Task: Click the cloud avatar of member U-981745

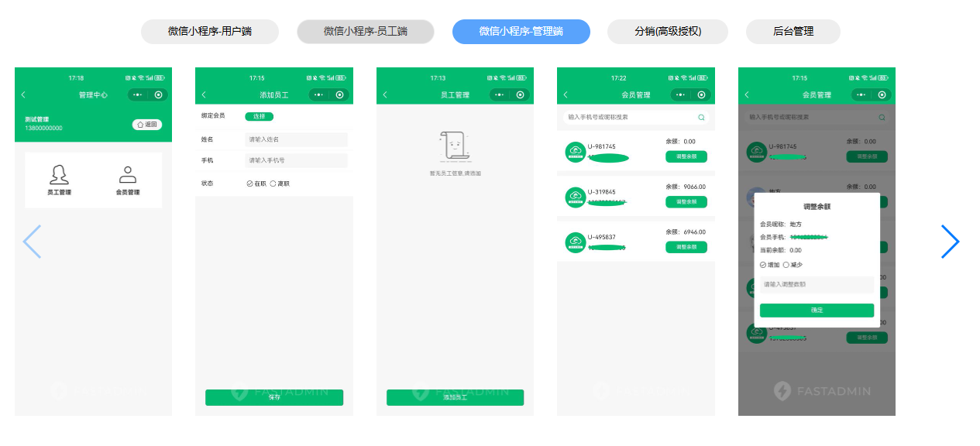Action: pos(575,152)
